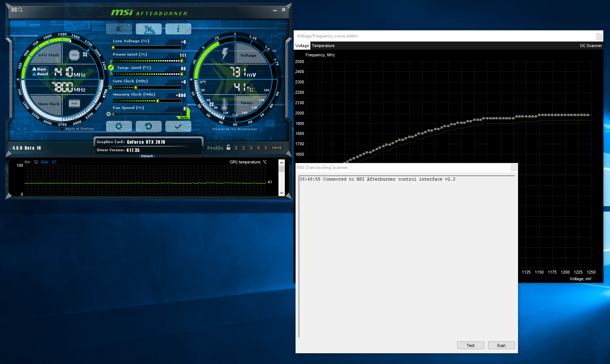Close the Voltage/Frequency curve editor window
The image size is (610, 364).
pos(599,36)
